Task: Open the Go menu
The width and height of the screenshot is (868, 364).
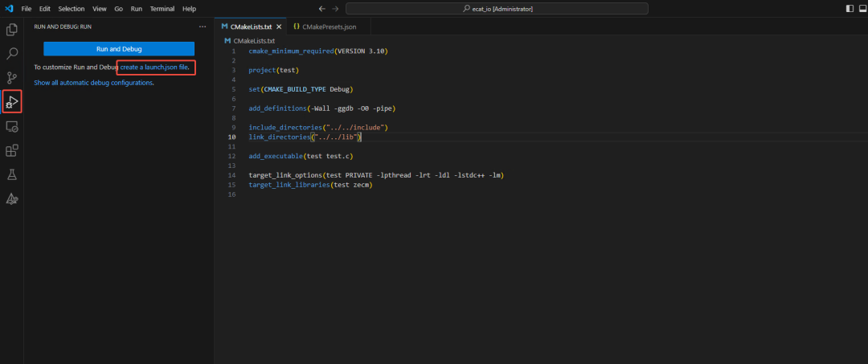Action: [x=118, y=9]
